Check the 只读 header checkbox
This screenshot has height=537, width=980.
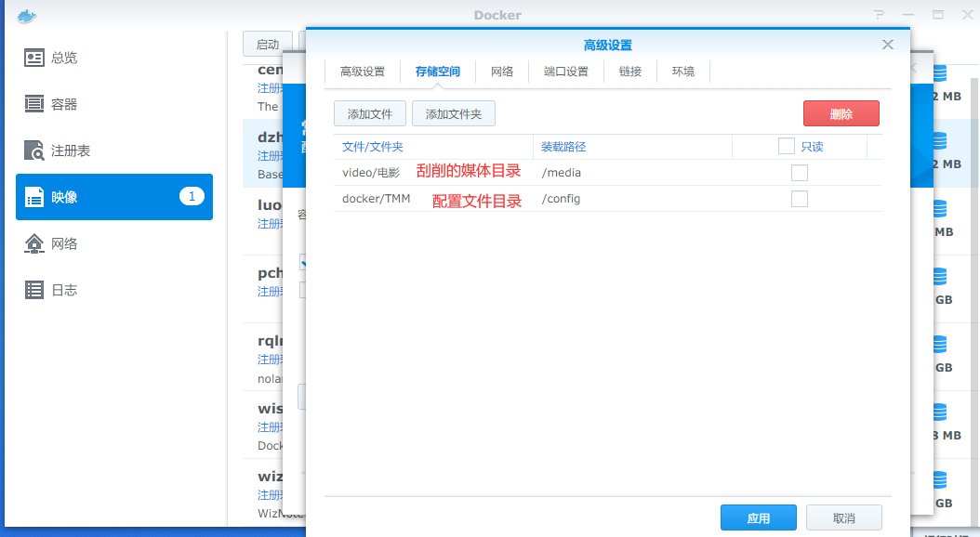click(x=787, y=146)
